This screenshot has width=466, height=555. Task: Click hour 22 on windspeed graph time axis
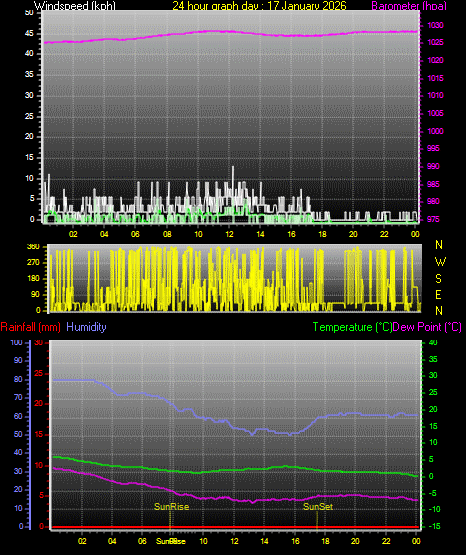point(384,234)
